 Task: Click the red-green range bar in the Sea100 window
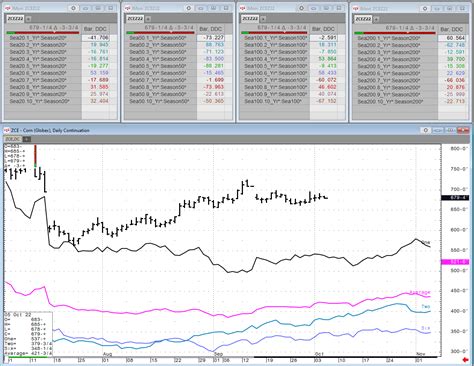274,33
